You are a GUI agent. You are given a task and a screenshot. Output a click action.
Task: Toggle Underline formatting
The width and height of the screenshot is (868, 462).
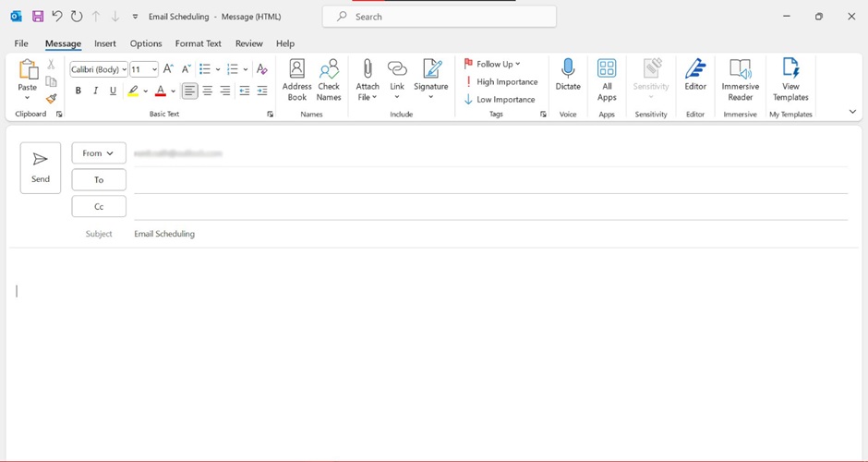[113, 91]
